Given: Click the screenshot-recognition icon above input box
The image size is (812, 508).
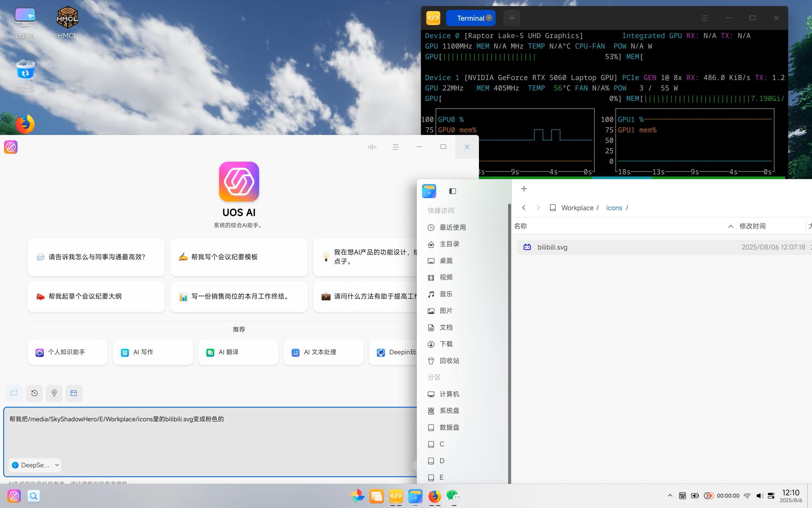Looking at the screenshot, I should point(74,393).
